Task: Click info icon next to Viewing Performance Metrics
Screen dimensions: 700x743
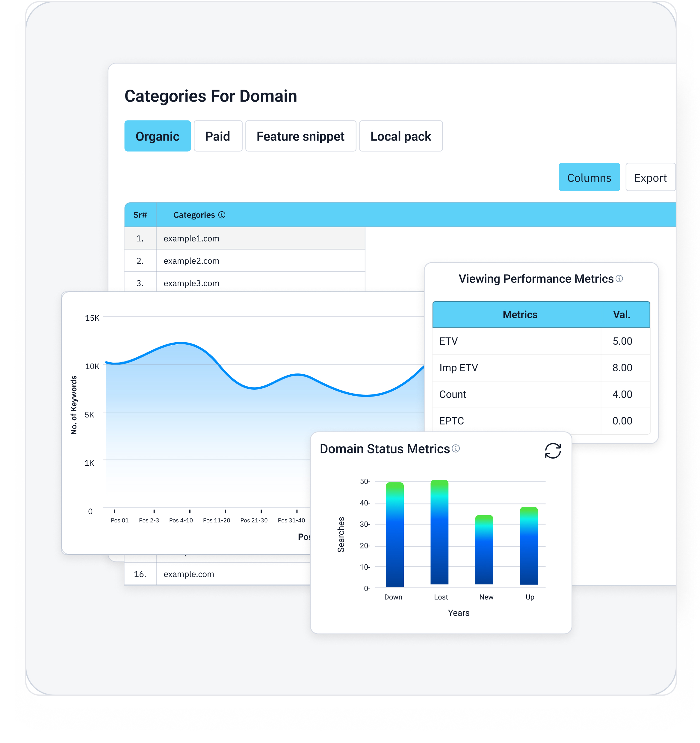Action: [x=619, y=278]
